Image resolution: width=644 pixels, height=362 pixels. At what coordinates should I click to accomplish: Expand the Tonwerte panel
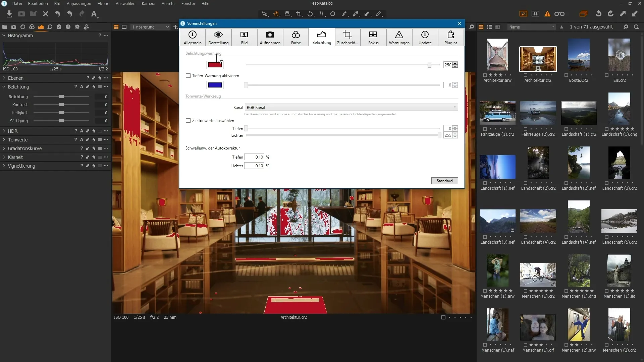pyautogui.click(x=4, y=140)
